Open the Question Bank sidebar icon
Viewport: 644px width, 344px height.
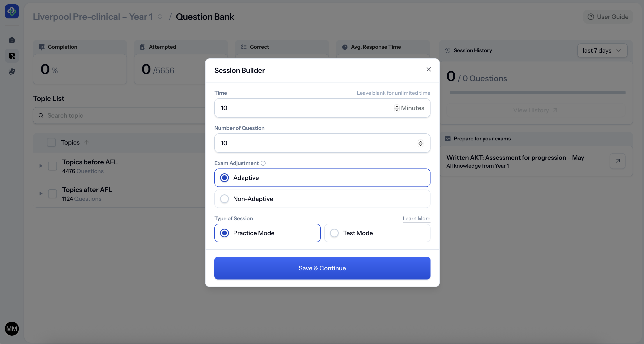12,56
